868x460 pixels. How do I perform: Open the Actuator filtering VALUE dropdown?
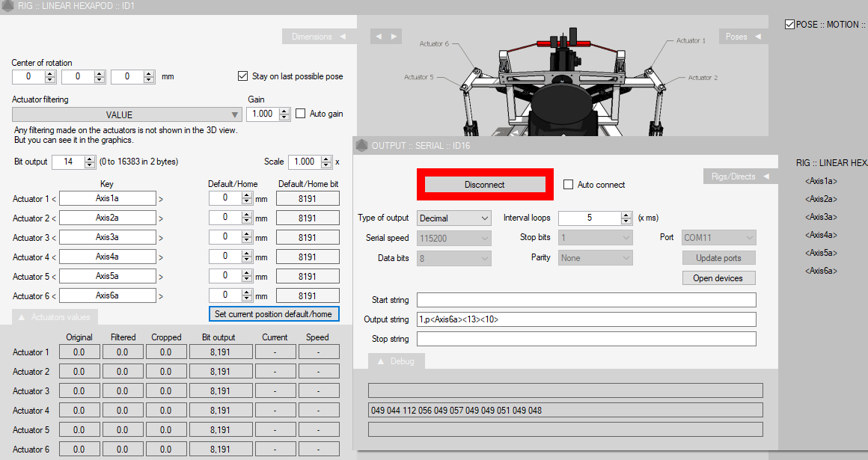pyautogui.click(x=126, y=114)
